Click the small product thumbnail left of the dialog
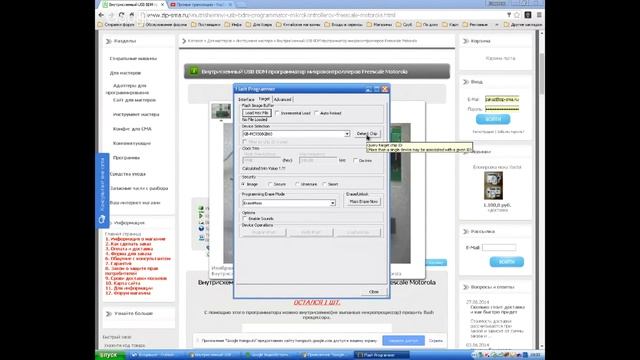 point(221,111)
